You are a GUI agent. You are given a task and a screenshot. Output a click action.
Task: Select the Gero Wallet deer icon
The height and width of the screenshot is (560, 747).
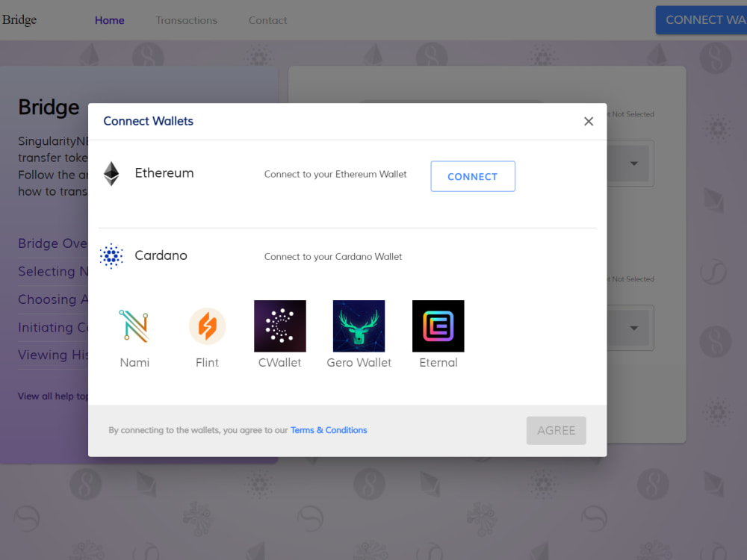pos(359,326)
